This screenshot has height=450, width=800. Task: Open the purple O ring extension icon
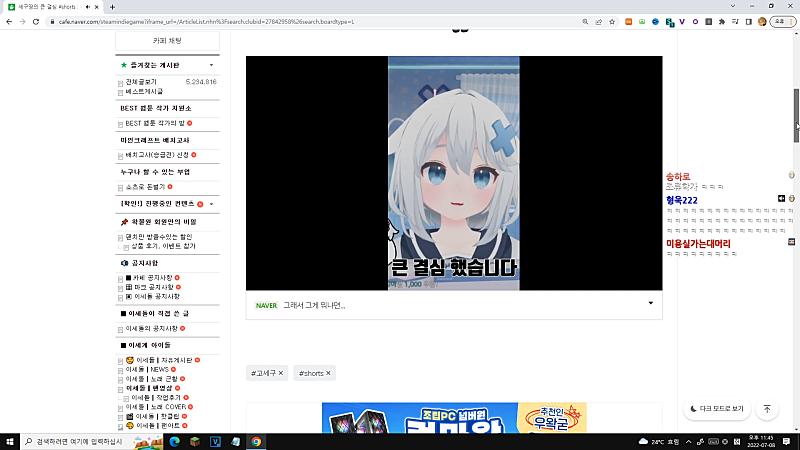[x=695, y=22]
